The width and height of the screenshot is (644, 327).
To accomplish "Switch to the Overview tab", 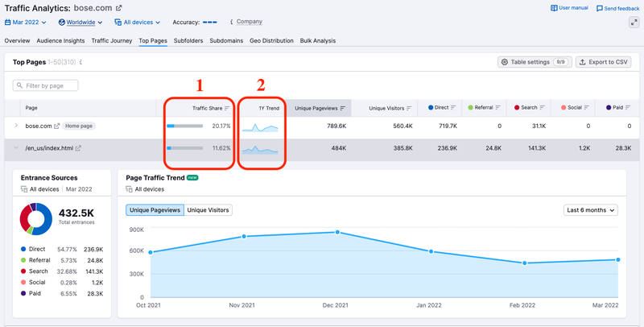I will click(x=17, y=40).
